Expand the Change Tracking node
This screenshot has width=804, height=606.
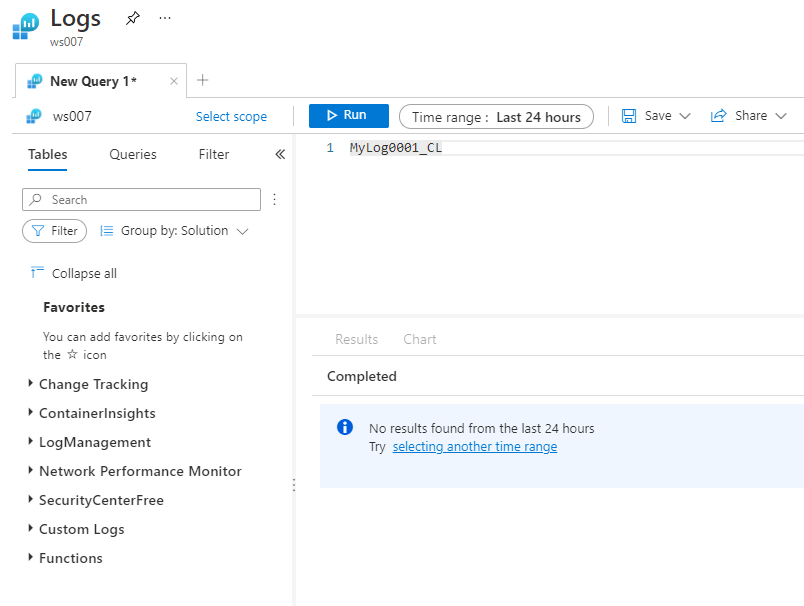tap(29, 384)
